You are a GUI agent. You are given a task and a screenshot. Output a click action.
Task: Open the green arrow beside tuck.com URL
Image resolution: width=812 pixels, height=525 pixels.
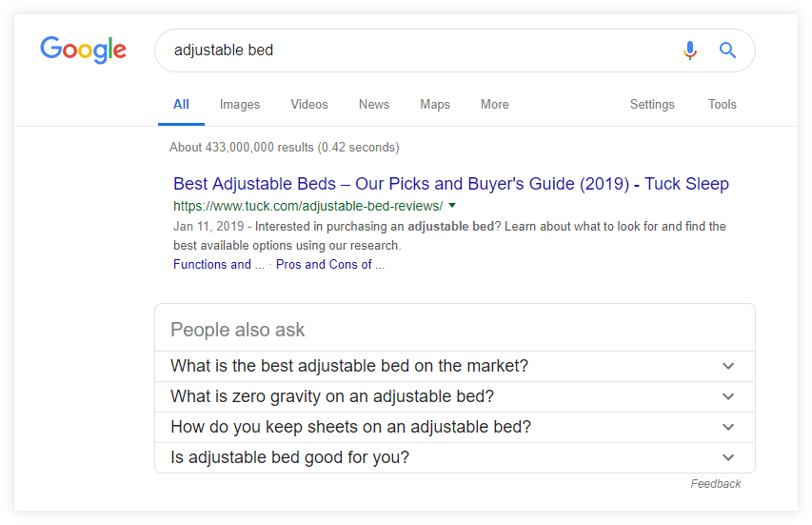(452, 206)
